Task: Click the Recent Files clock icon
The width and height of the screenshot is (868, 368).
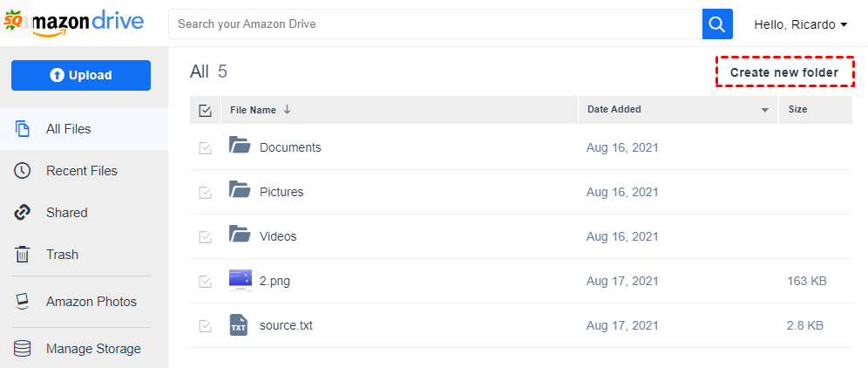Action: [23, 171]
